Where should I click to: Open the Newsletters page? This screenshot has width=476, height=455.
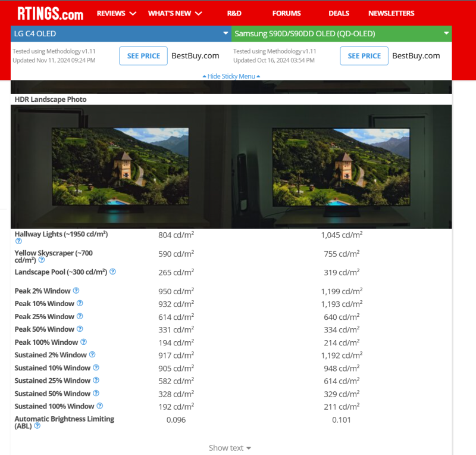pyautogui.click(x=392, y=13)
